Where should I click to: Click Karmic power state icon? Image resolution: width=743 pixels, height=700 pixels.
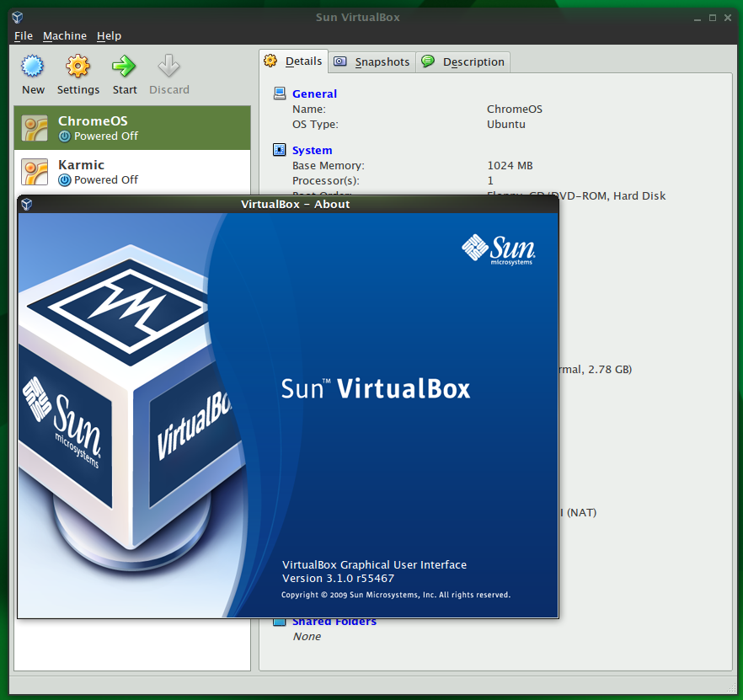[x=64, y=180]
